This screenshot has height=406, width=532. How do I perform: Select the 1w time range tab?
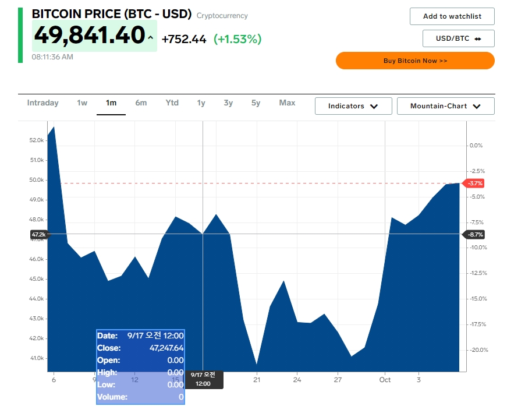click(82, 103)
